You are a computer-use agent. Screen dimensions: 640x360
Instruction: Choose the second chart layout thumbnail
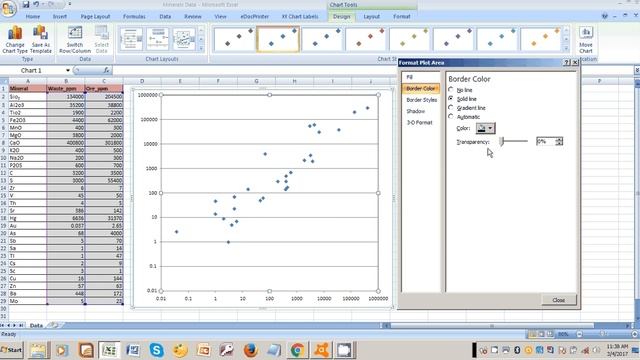pyautogui.click(x=158, y=39)
